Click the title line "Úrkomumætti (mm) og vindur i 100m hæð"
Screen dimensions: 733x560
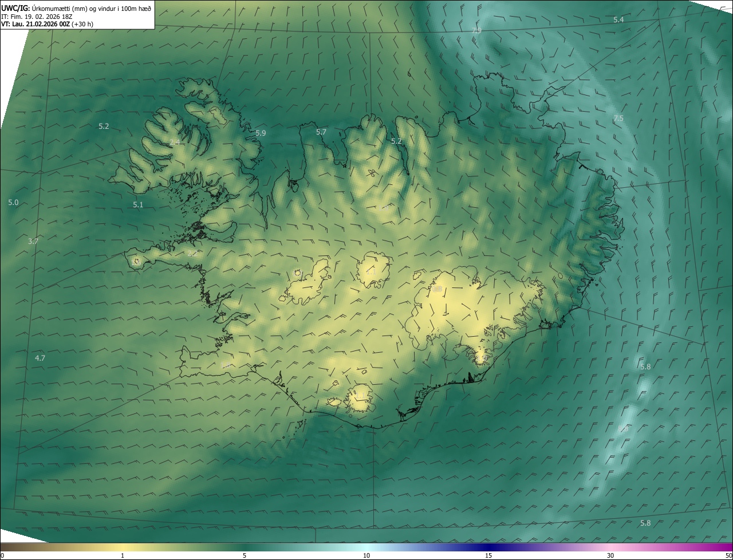[92, 8]
